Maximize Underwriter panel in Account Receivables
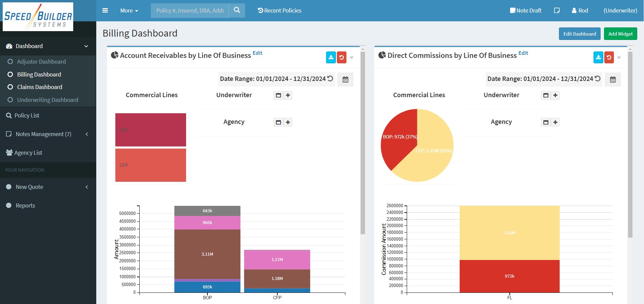644x304 pixels. [x=278, y=95]
